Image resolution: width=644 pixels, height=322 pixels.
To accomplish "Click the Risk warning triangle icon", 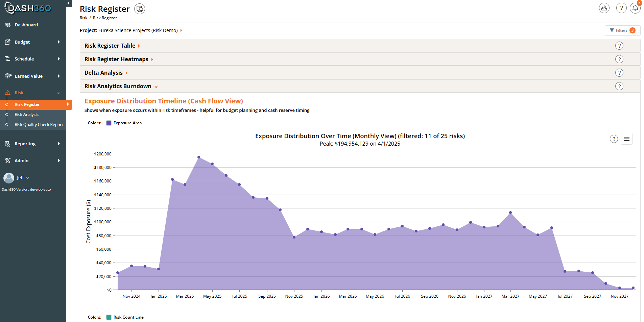I will point(8,93).
